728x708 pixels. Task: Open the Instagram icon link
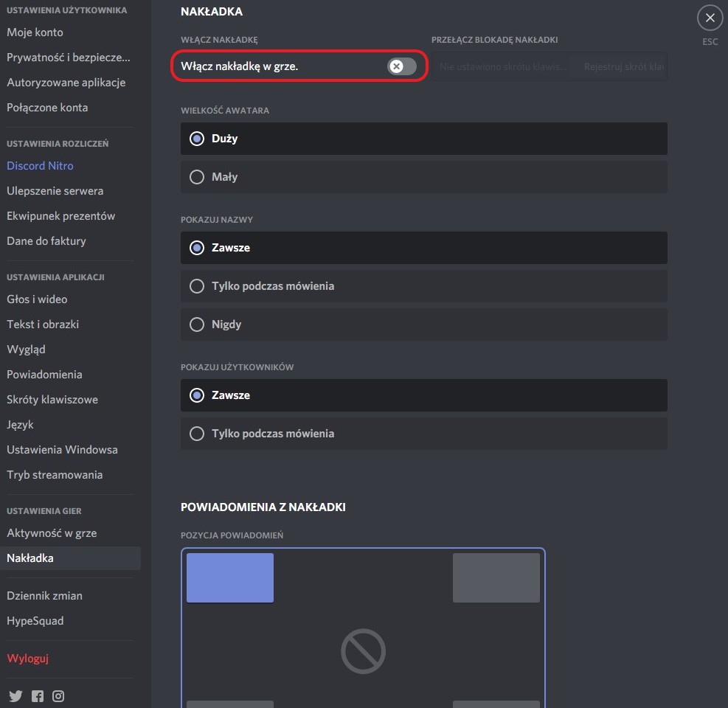tap(58, 696)
